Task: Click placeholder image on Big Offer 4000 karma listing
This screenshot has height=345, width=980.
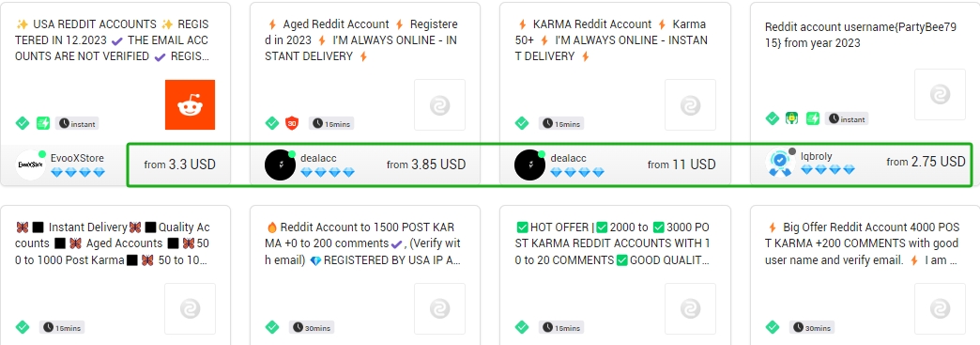Action: [x=940, y=308]
